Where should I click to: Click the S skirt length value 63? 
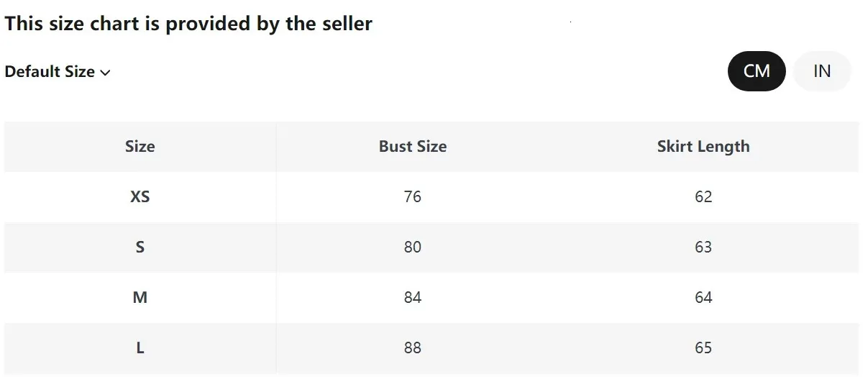[x=703, y=247]
